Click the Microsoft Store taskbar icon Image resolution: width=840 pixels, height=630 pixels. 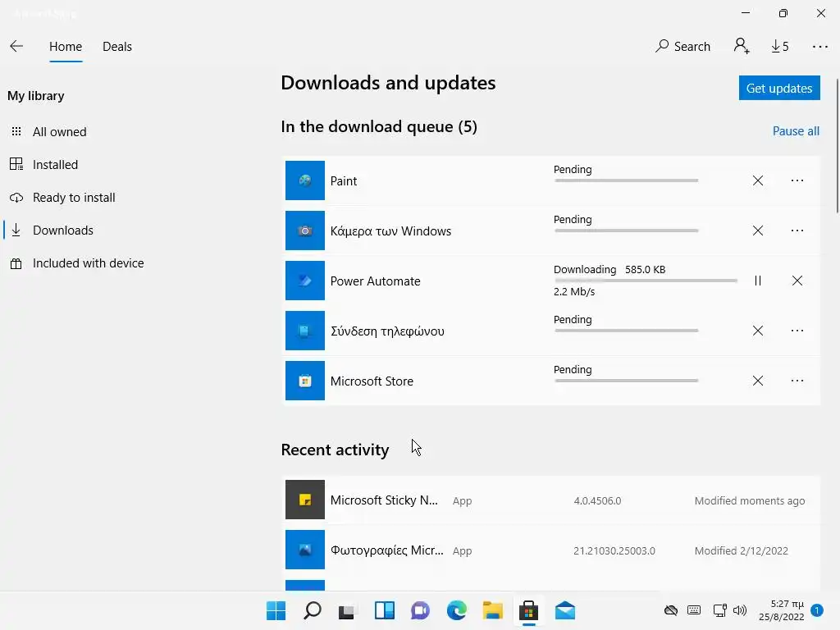point(529,610)
